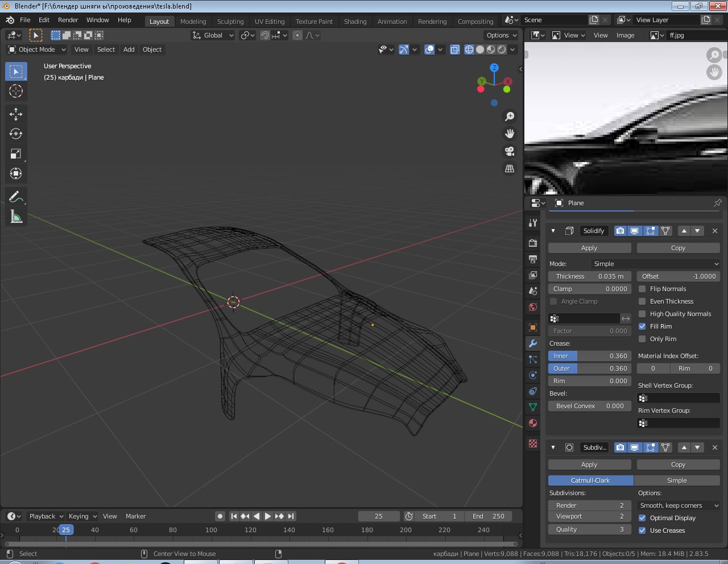Open the File menu

click(x=25, y=20)
